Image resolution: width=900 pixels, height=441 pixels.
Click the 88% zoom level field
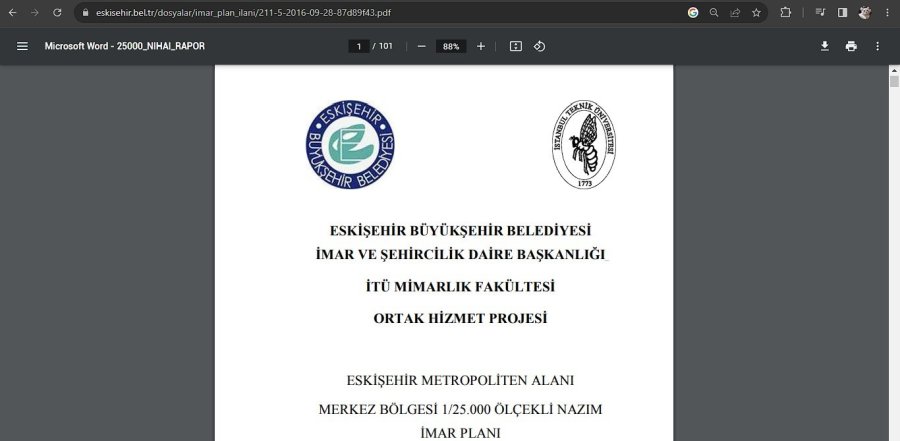click(451, 47)
